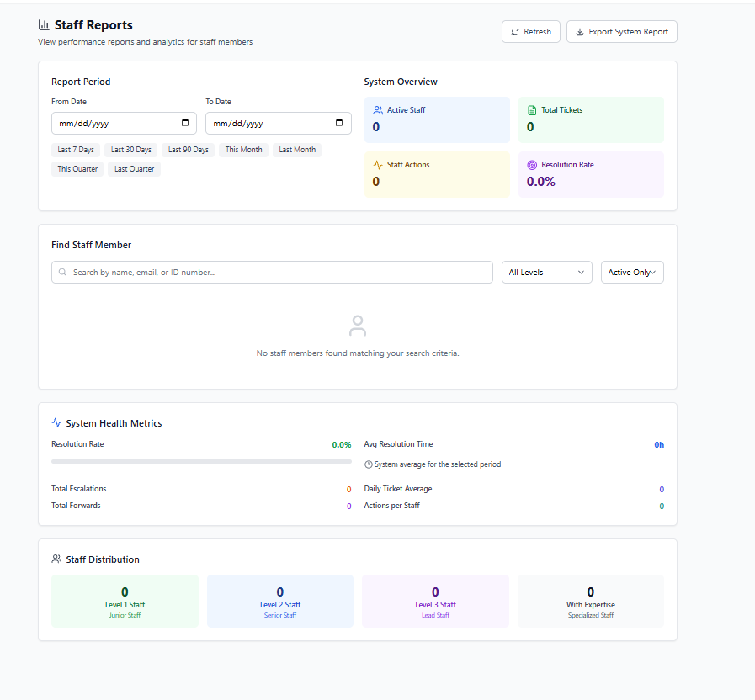The image size is (755, 700).
Task: Click the Active Staff overview card
Action: (x=437, y=119)
